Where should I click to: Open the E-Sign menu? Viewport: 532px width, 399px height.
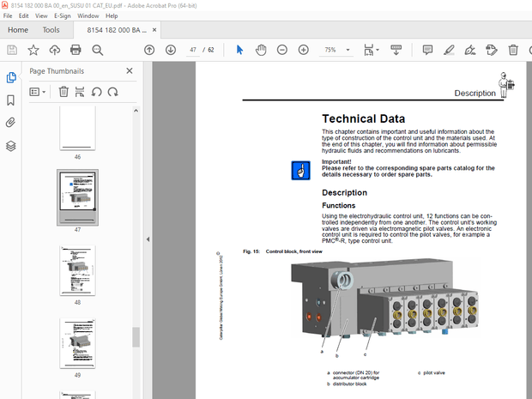[63, 16]
